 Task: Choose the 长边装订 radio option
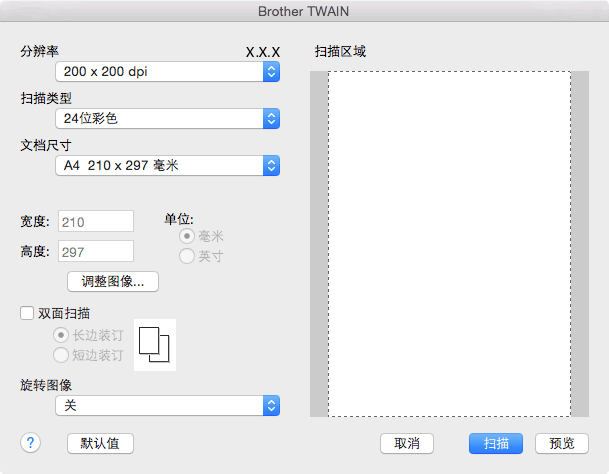[x=61, y=335]
